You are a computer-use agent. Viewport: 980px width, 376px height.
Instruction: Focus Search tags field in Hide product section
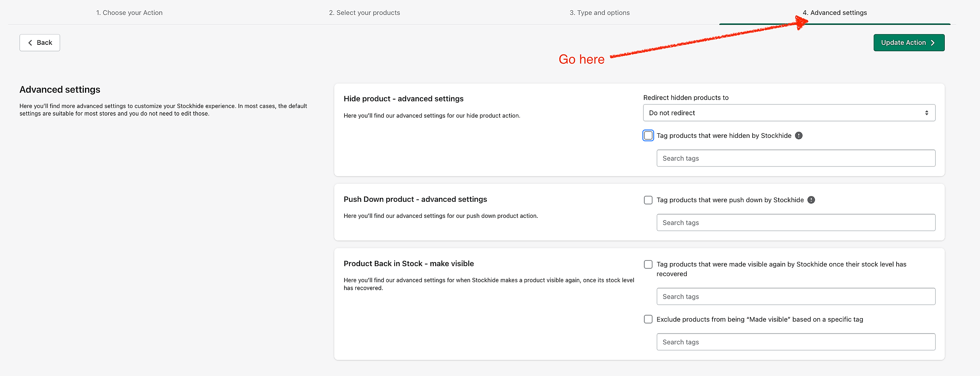pyautogui.click(x=796, y=158)
